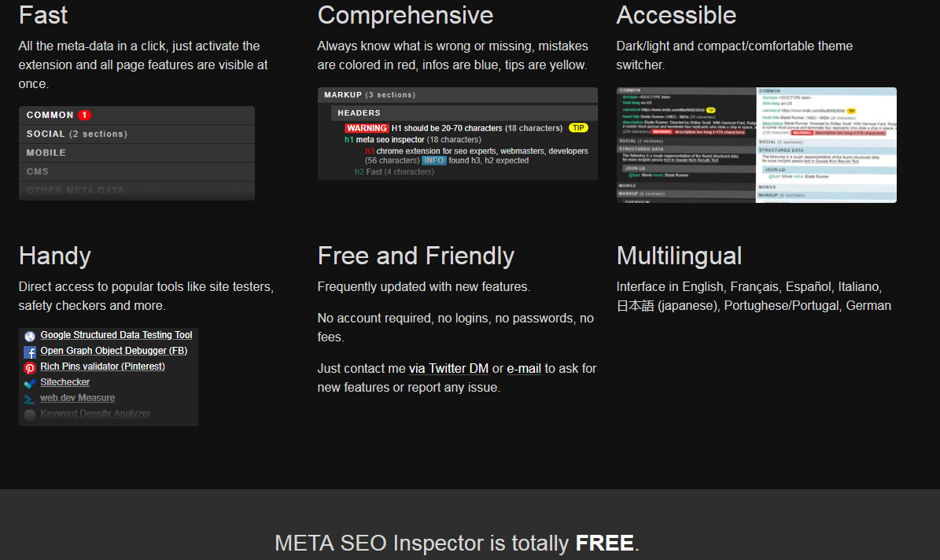Click the 'No account required' paragraph
The width and height of the screenshot is (940, 560).
tap(455, 327)
